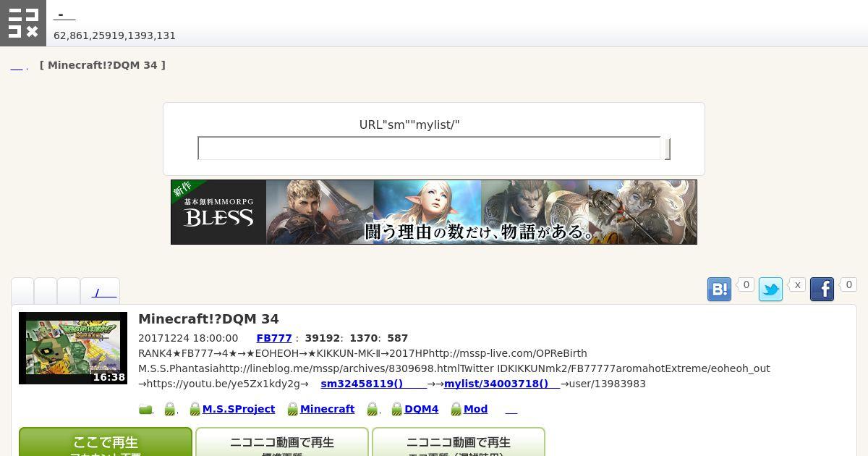The height and width of the screenshot is (456, 868).
Task: Click the small submit button beside URL field
Action: click(x=667, y=148)
